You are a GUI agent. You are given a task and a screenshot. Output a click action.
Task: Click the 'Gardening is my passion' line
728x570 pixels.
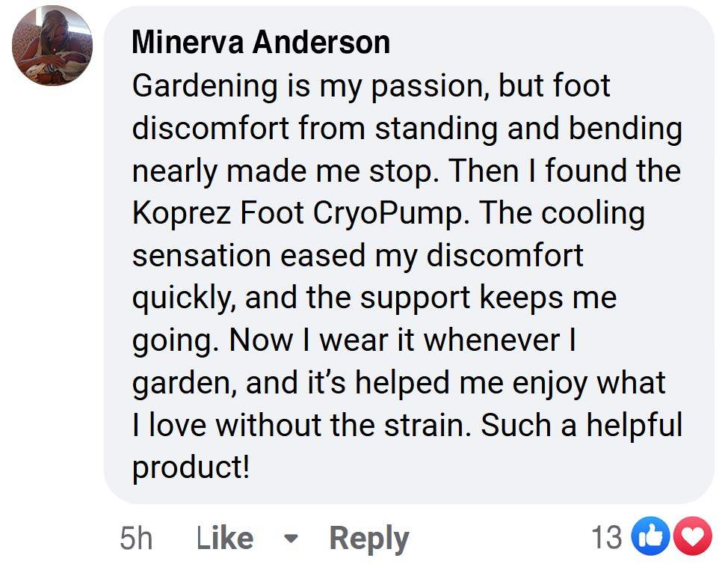(371, 87)
